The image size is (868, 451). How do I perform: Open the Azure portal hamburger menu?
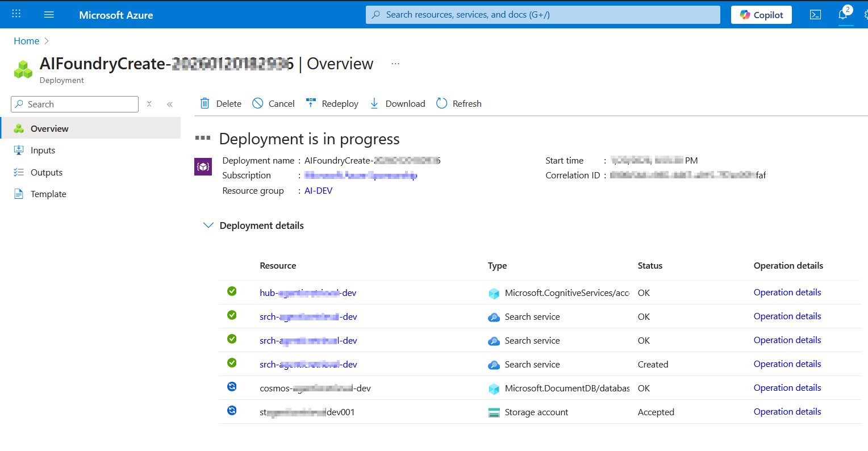(49, 15)
